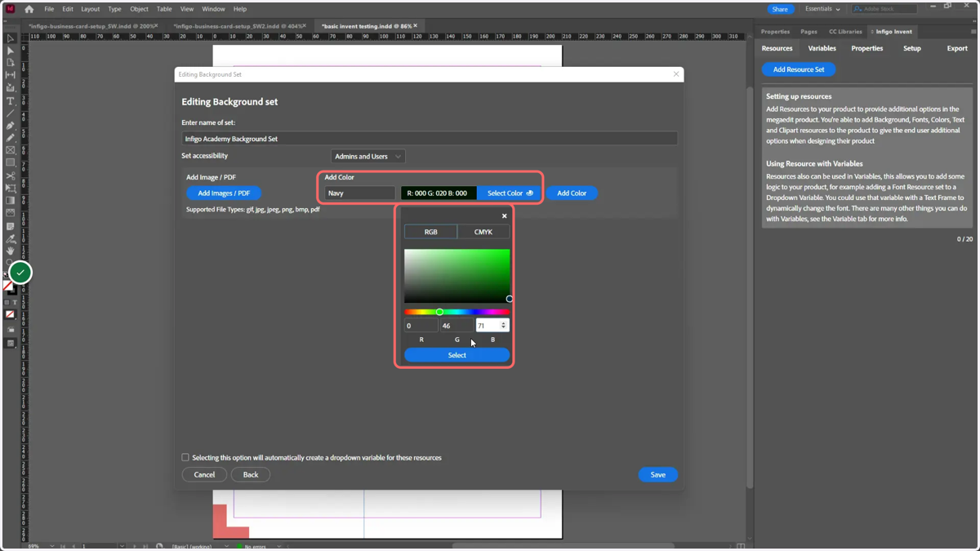Viewport: 980px width, 551px height.
Task: Click the Select Color button
Action: point(510,193)
